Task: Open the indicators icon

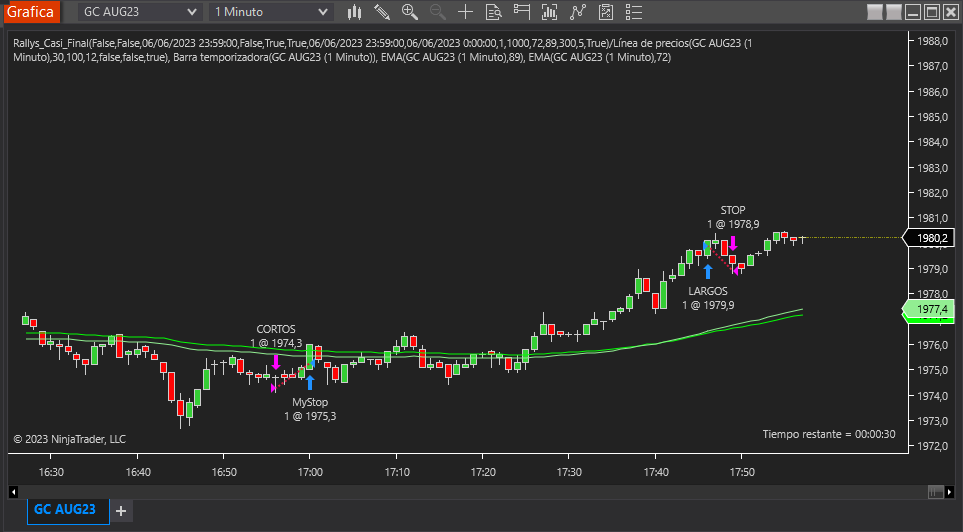Action: tap(577, 12)
